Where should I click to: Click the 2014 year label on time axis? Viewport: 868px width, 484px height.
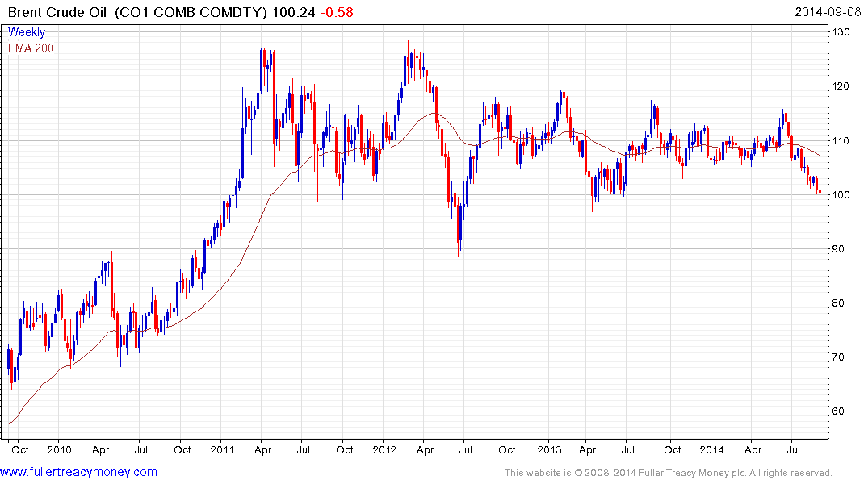point(711,449)
